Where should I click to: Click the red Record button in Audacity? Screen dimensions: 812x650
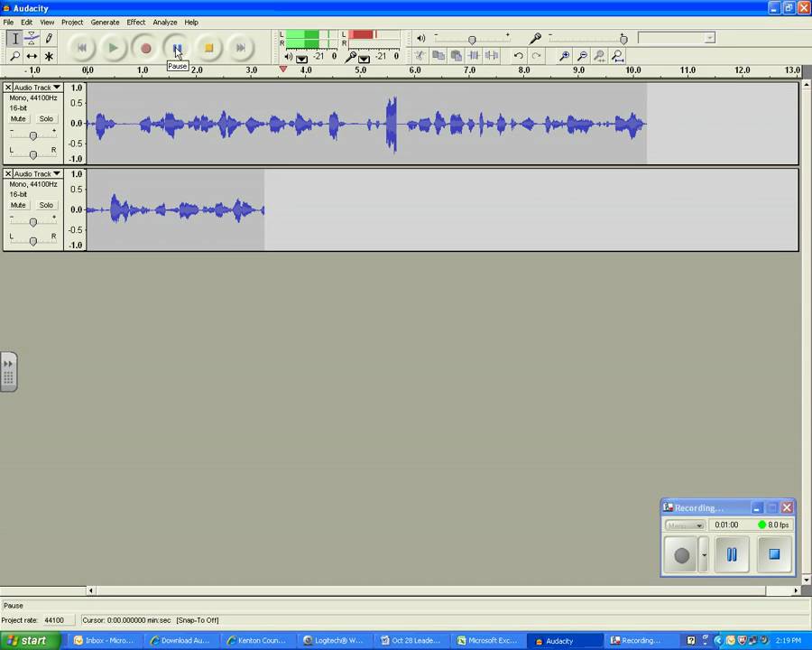pos(145,48)
